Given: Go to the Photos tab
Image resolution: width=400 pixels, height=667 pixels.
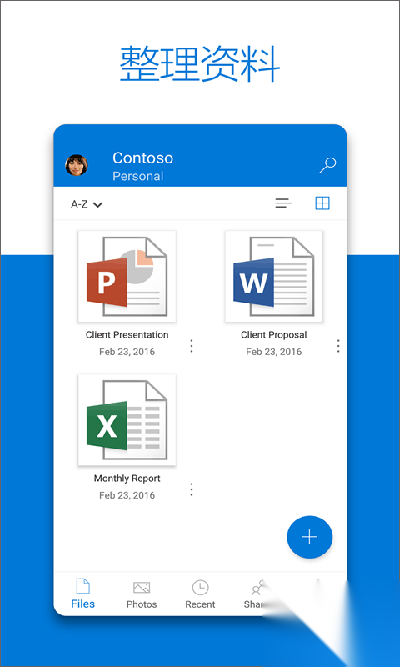Looking at the screenshot, I should (x=142, y=594).
